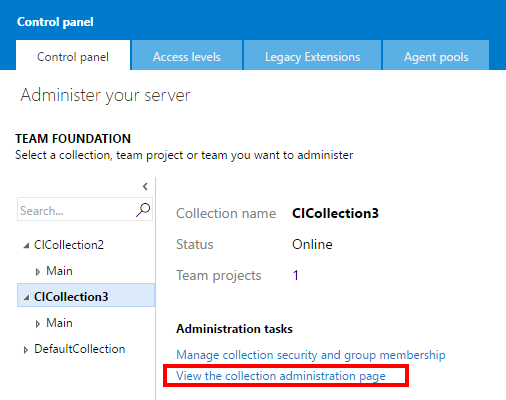
Task: Select DefaultCollection in the tree
Action: pyautogui.click(x=80, y=349)
